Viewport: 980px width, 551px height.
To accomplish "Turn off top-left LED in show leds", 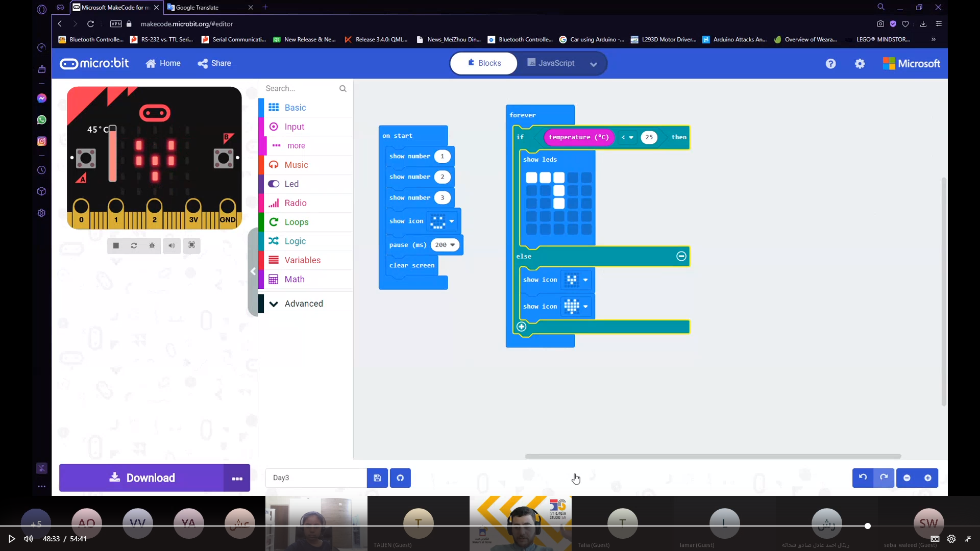I will [531, 178].
